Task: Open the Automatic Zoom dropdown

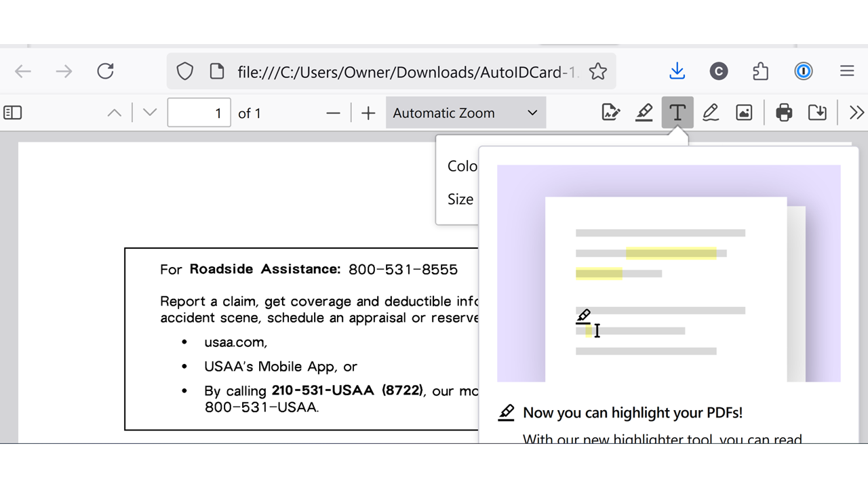Action: pos(465,113)
